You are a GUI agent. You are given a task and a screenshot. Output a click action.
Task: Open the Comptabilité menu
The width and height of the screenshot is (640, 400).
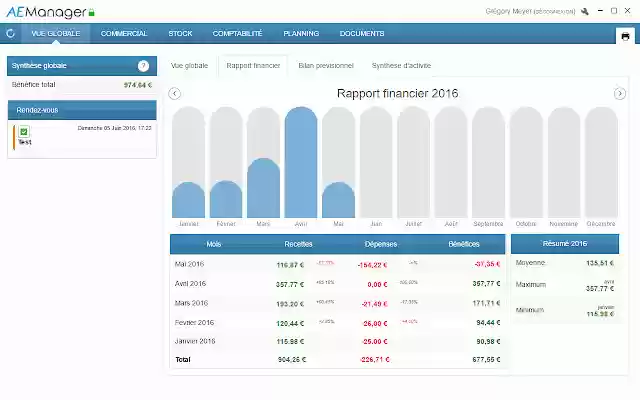coord(239,33)
